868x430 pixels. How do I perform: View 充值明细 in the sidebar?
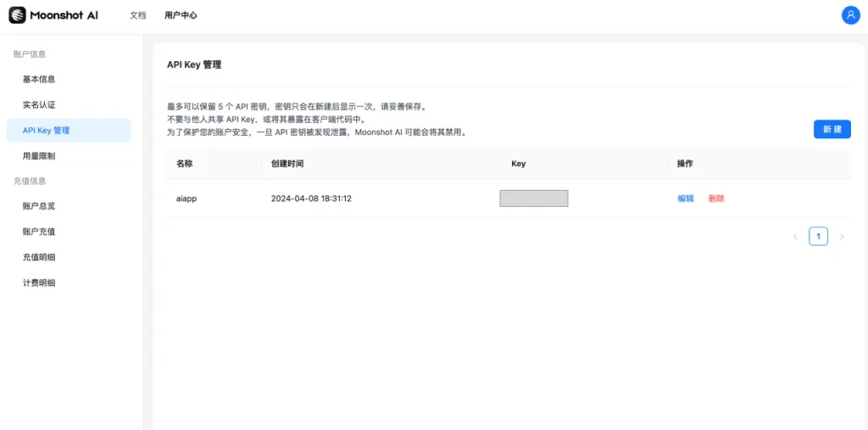click(x=39, y=257)
